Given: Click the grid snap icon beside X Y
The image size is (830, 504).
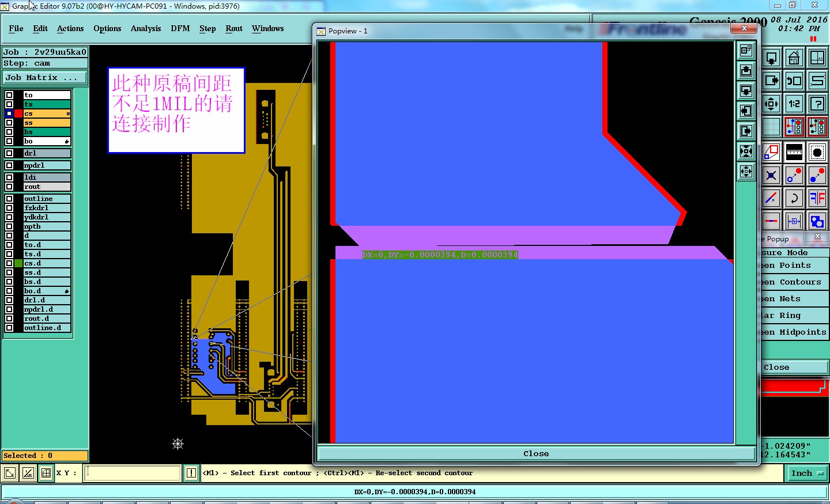Looking at the screenshot, I should pos(47,473).
